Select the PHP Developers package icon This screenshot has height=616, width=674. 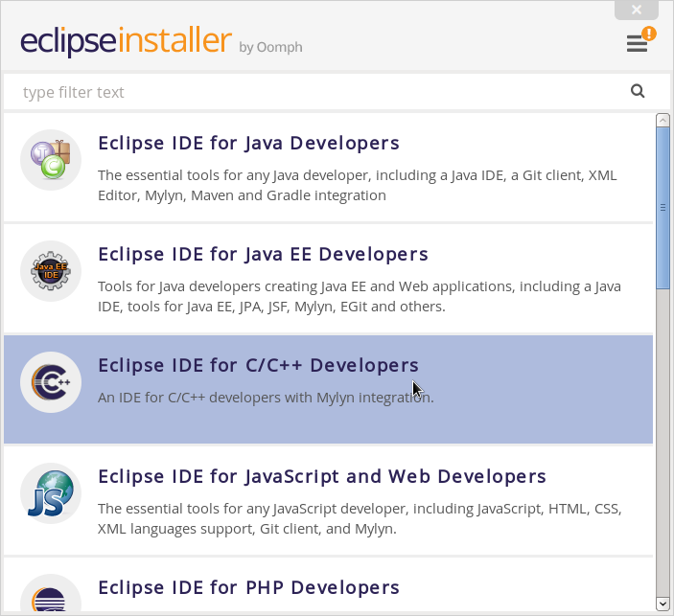[x=51, y=595]
